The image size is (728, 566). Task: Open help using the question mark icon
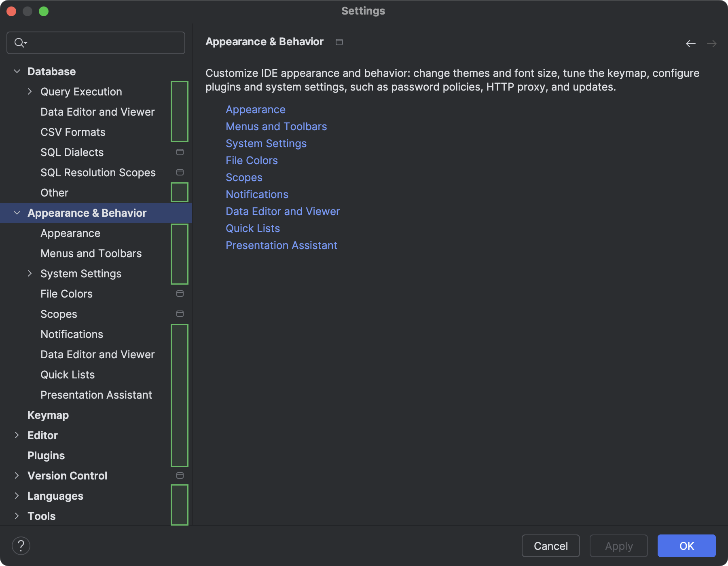(21, 545)
